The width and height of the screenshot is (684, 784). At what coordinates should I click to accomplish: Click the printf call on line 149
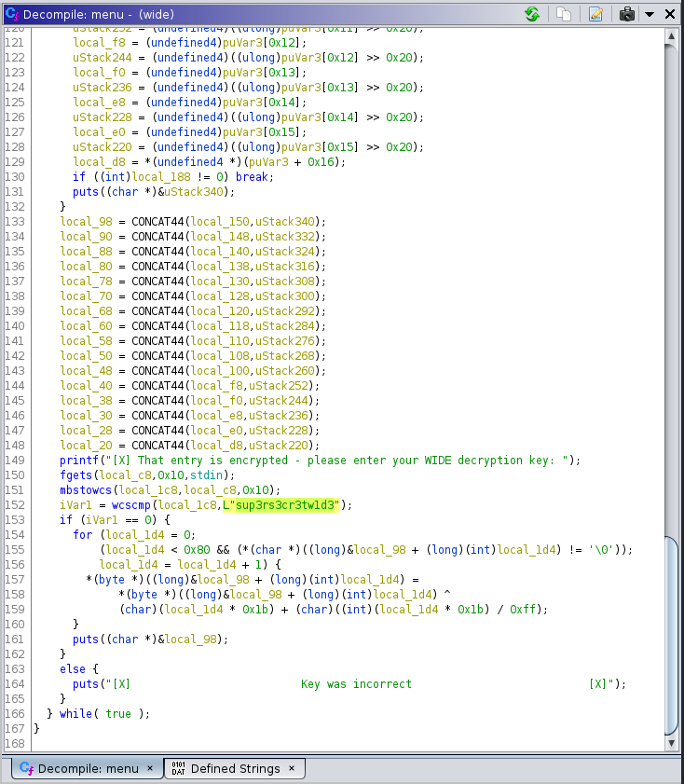[79, 461]
